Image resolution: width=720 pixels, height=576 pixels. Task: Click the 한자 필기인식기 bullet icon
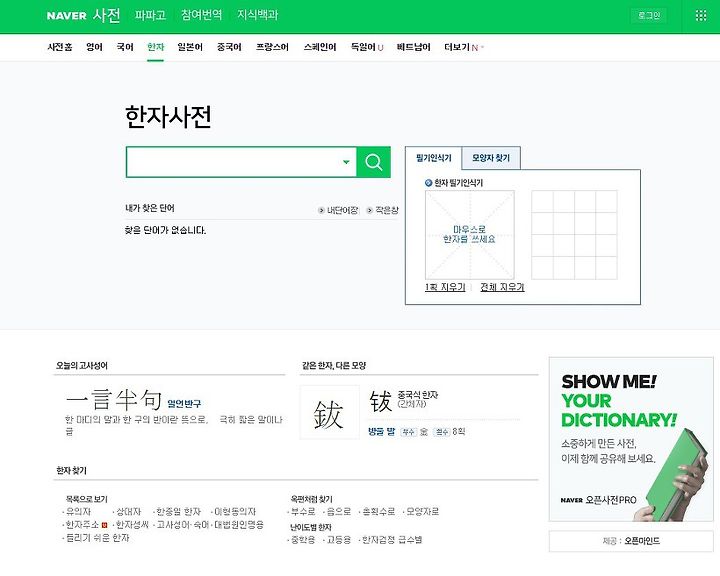pos(428,183)
